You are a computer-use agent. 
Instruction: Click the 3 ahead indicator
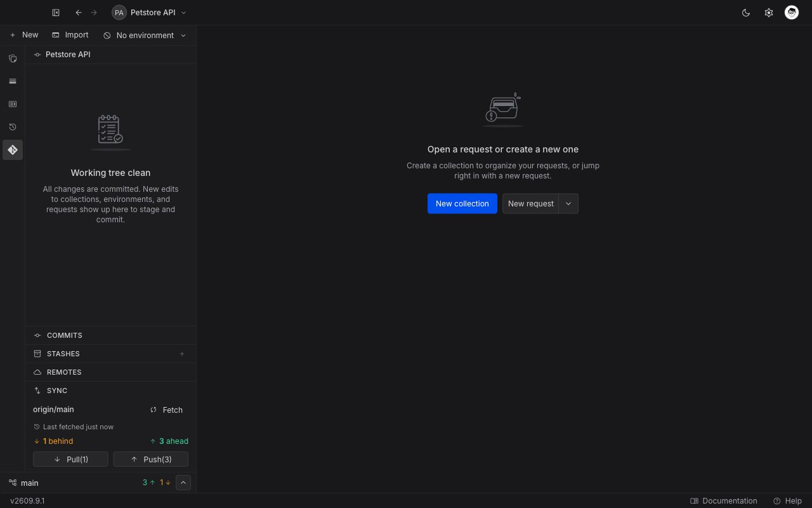(x=169, y=441)
